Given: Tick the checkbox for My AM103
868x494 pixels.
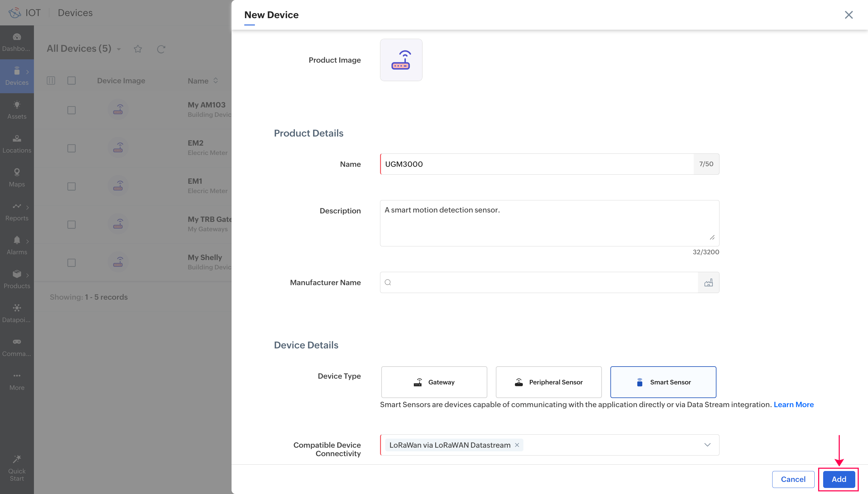Looking at the screenshot, I should pos(71,110).
